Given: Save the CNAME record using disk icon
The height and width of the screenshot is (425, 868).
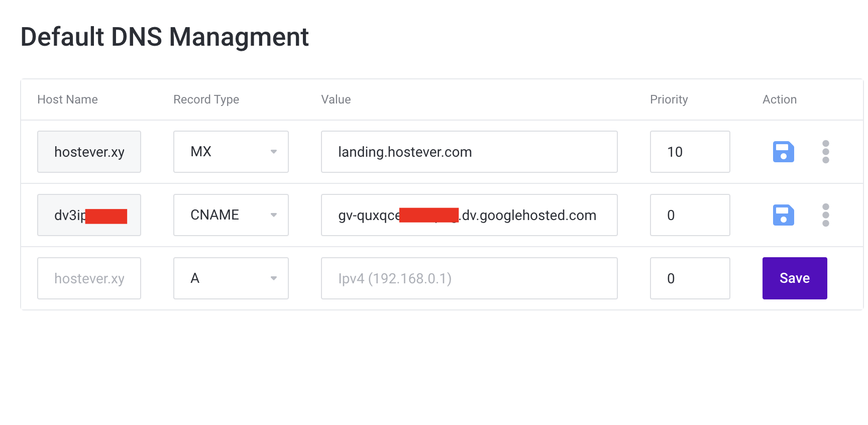Looking at the screenshot, I should point(783,215).
